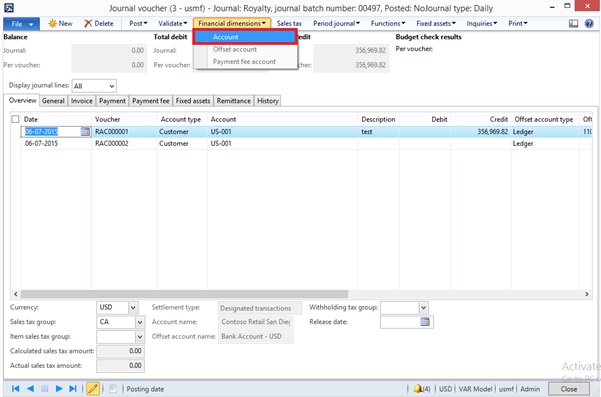Open Withholding tax group dropdown
This screenshot has height=397, width=601.
(423, 308)
